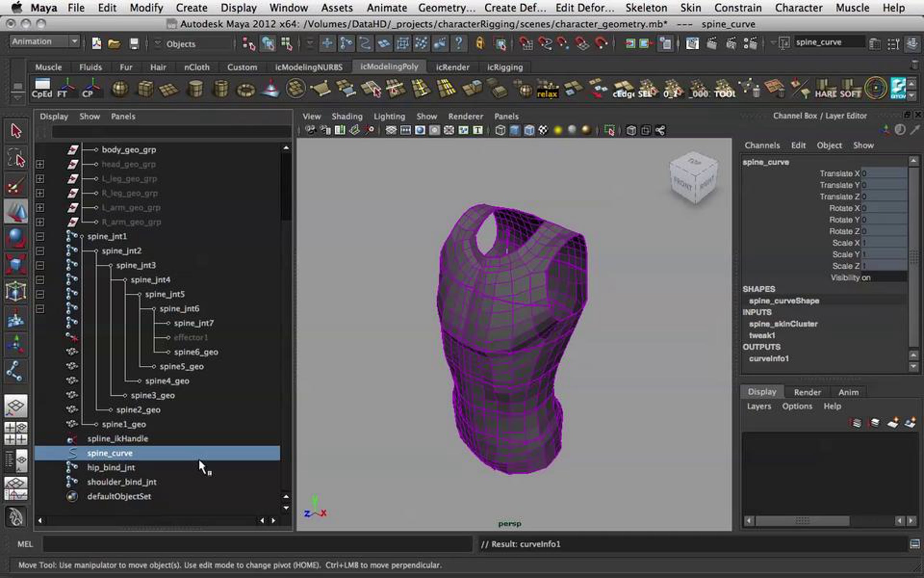Viewport: 924px width, 578px height.
Task: Select the arrow Select Tool in toolbox
Action: (16, 131)
